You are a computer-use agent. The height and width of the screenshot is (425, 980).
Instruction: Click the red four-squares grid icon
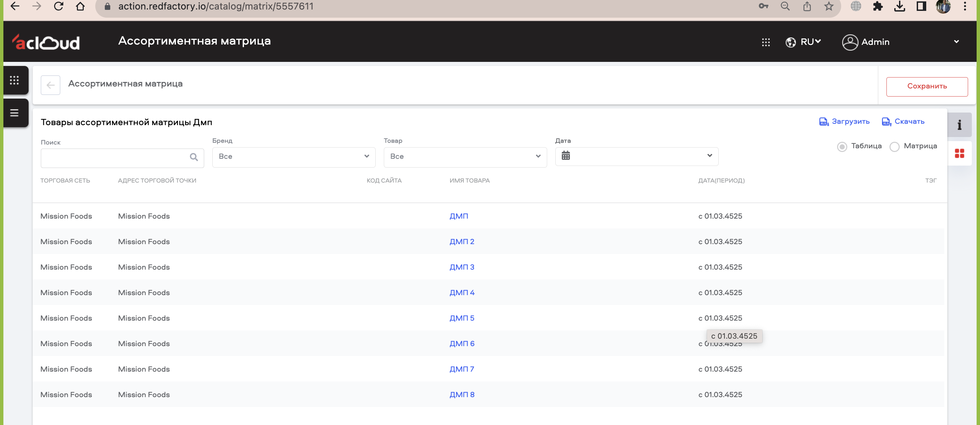point(959,153)
